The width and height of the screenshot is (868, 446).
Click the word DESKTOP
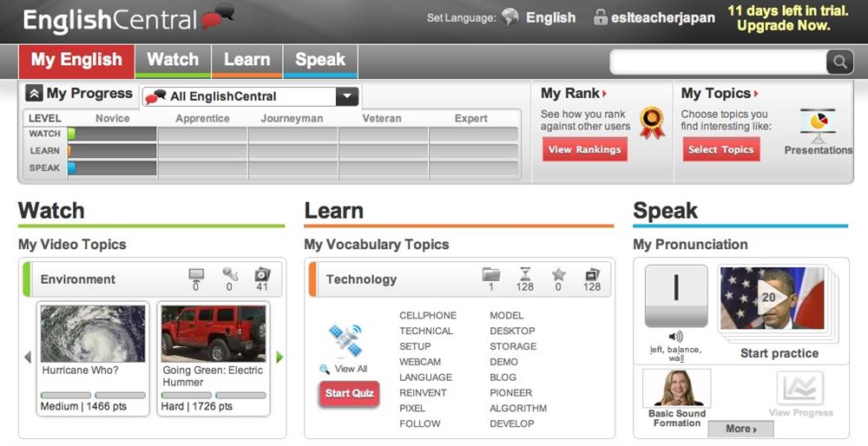512,331
